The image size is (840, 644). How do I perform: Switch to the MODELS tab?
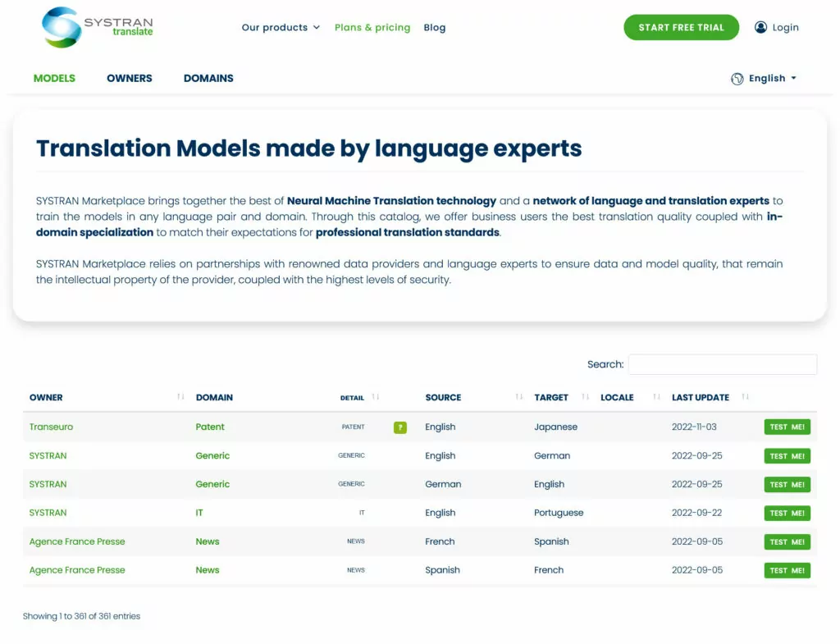click(x=54, y=78)
